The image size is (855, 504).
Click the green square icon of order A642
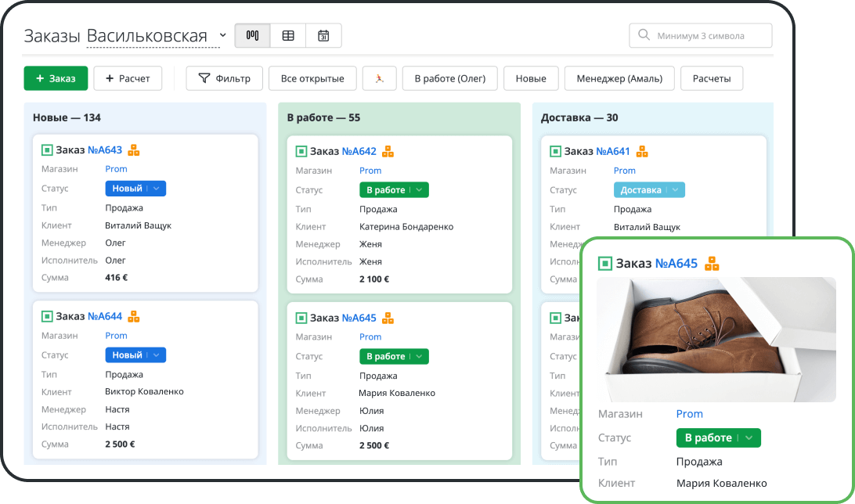click(x=301, y=151)
